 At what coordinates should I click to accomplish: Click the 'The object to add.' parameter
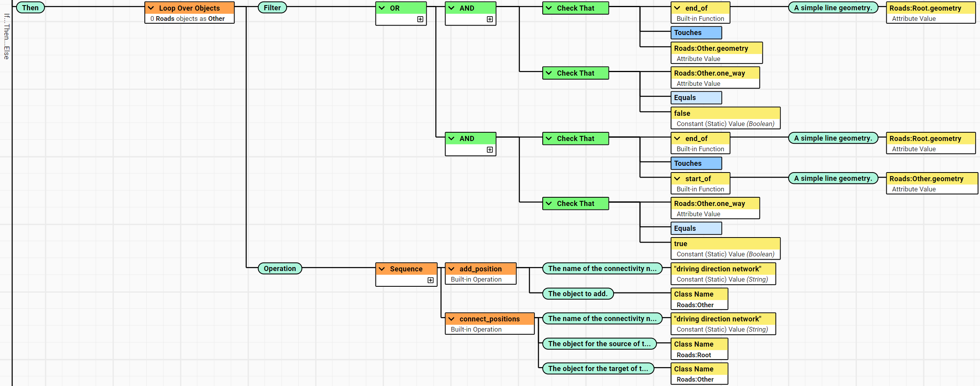577,294
